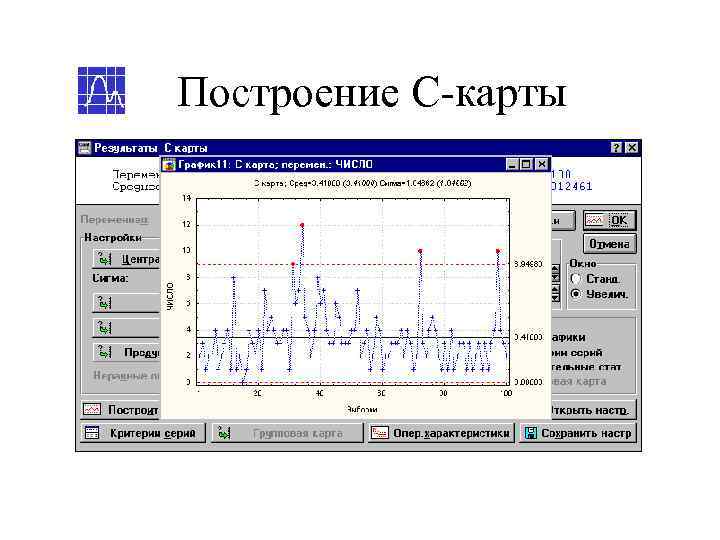Screen dimensions: 720x540
Task: Select the Увелич. window radio option
Action: [599, 294]
